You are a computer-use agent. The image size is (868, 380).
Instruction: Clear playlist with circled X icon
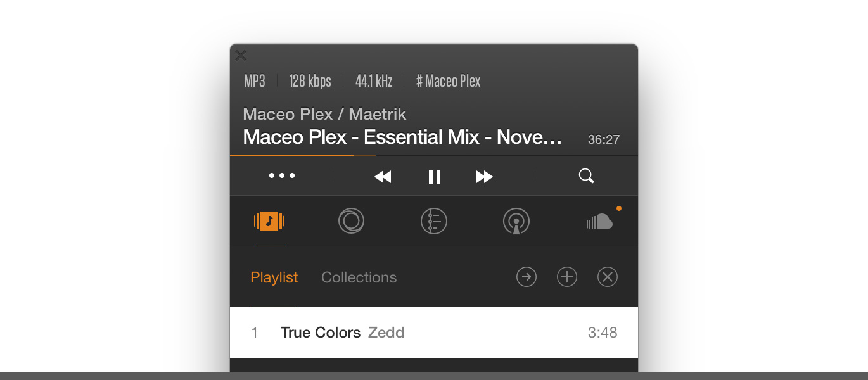[x=608, y=277]
